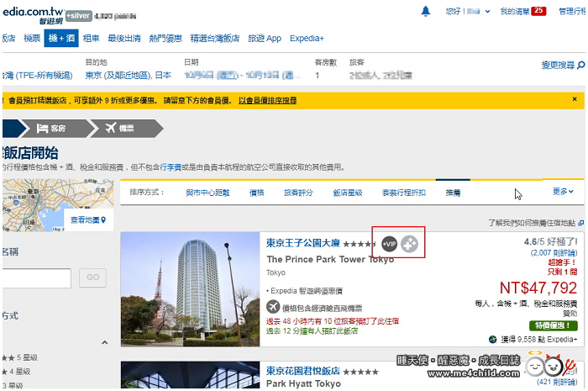Click the 客房 step in the progress bar
The image size is (588, 391).
coord(55,129)
